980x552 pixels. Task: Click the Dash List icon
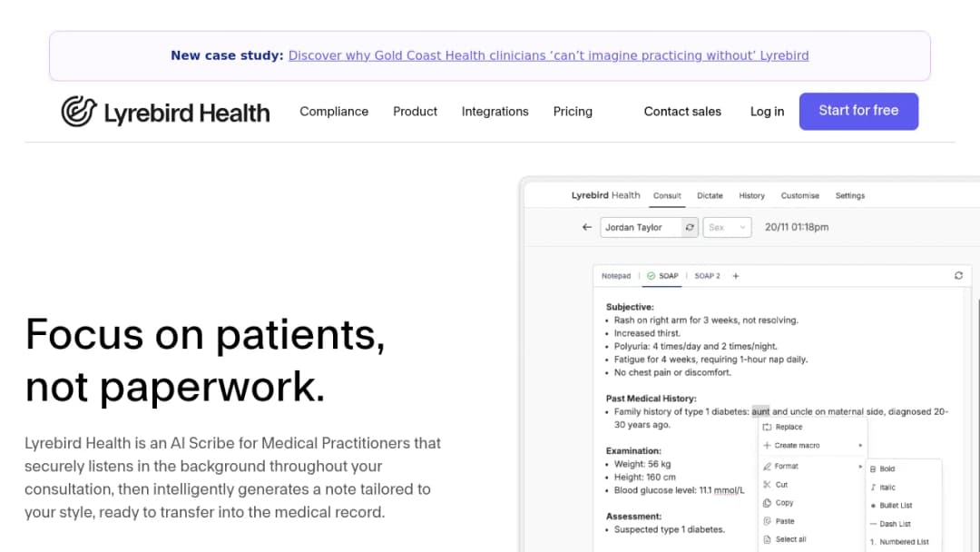click(873, 524)
